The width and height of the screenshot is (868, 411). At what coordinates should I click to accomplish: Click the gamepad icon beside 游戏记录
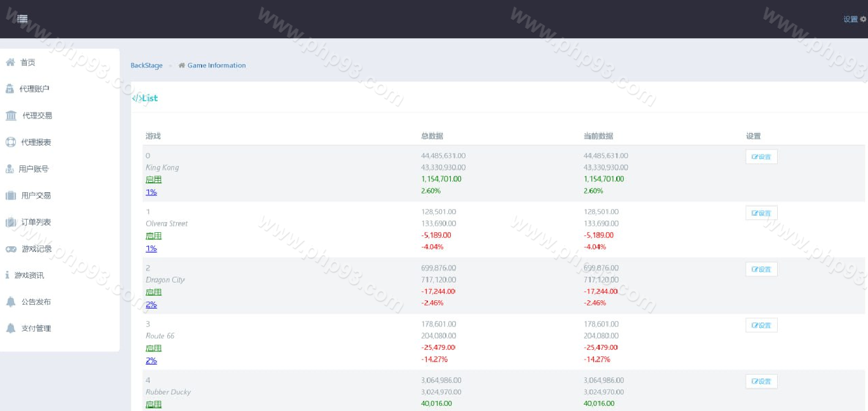(11, 249)
